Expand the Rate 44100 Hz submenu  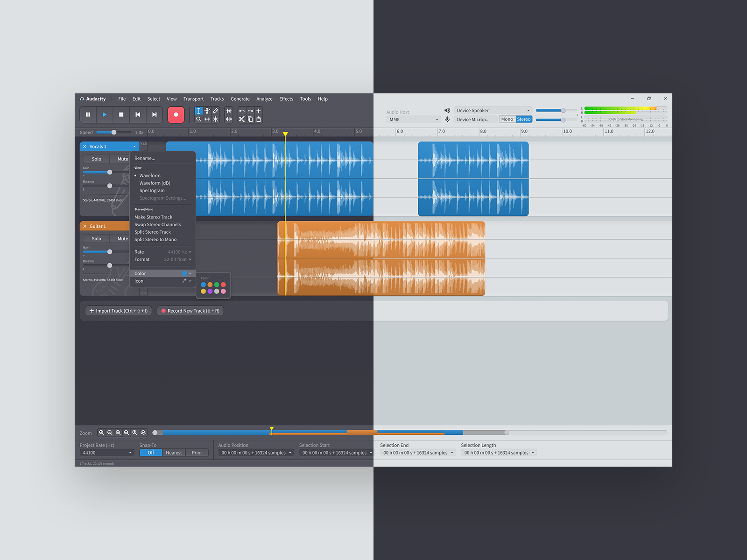coord(162,252)
